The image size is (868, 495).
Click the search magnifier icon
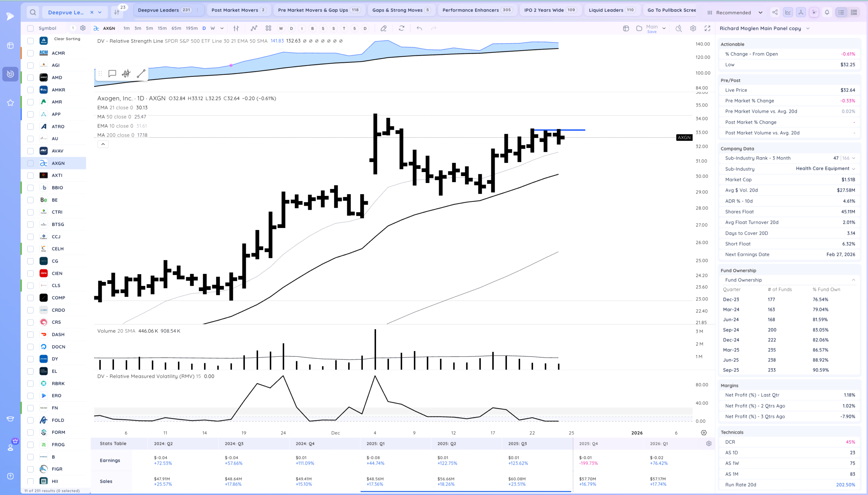(33, 12)
